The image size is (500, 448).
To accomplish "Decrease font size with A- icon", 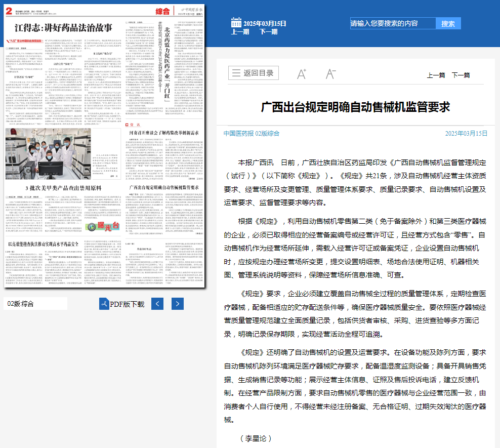I will [x=330, y=74].
